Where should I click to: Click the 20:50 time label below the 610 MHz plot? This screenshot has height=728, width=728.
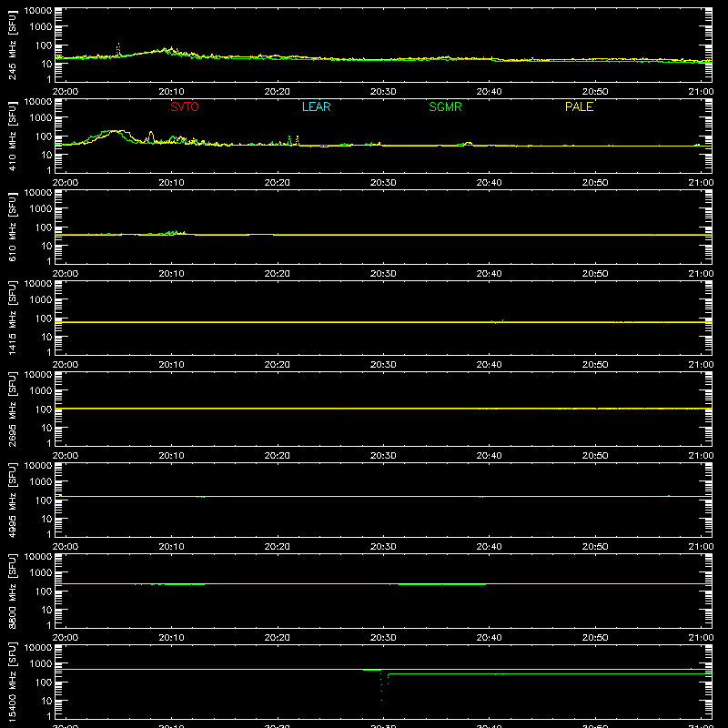(x=595, y=274)
